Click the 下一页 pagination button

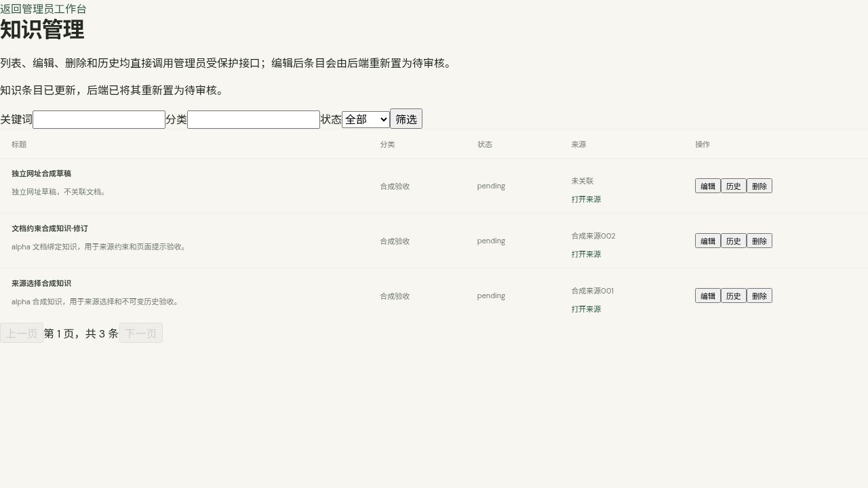[x=141, y=333]
